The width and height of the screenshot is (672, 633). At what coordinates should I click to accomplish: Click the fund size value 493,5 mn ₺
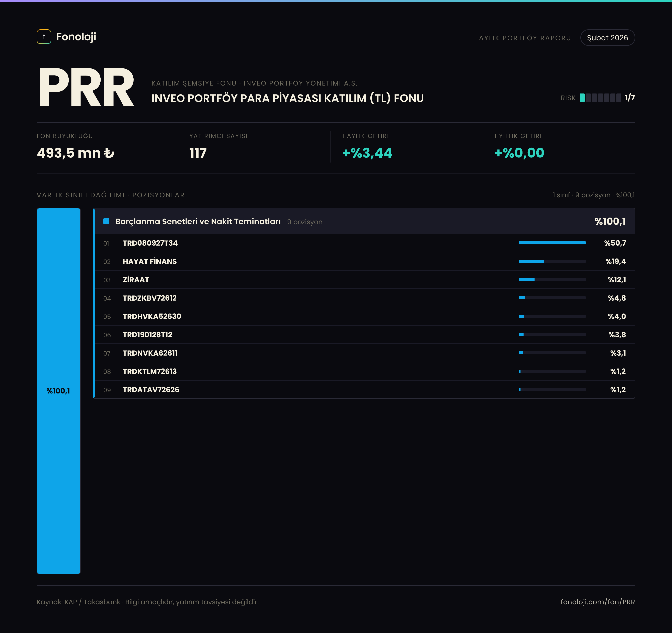tap(76, 153)
